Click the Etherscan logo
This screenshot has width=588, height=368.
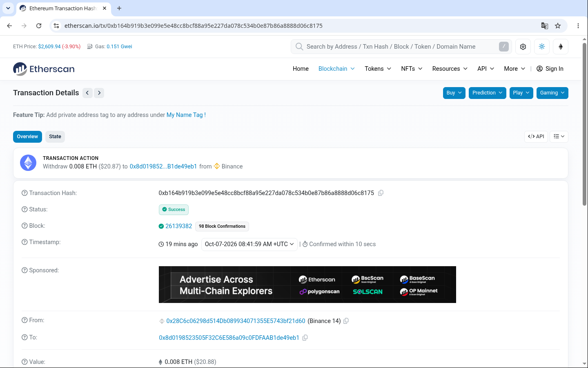click(44, 69)
